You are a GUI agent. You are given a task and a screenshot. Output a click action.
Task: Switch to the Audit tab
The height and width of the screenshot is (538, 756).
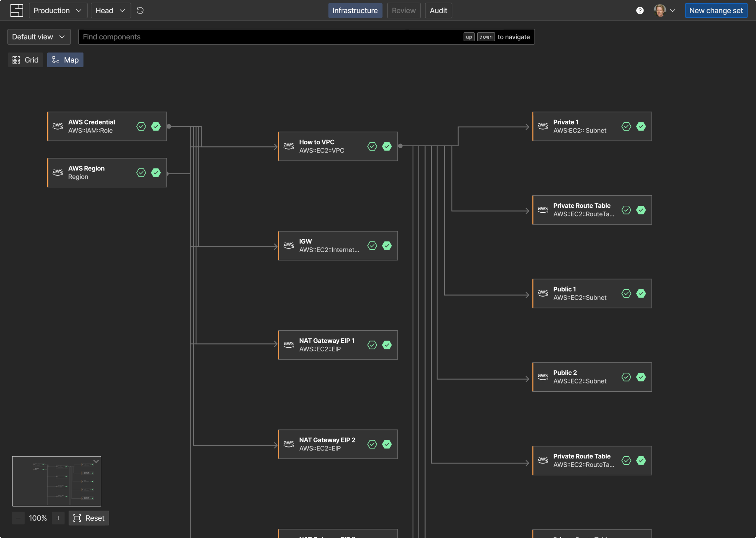click(x=438, y=10)
